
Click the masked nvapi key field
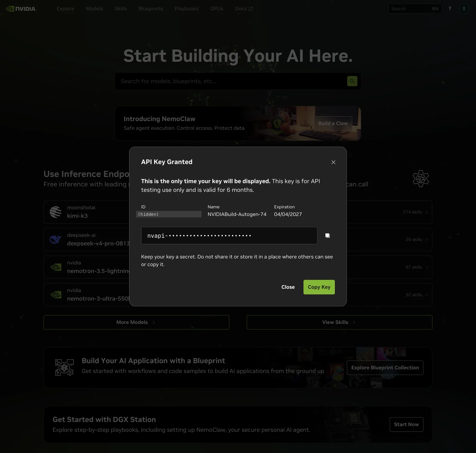point(229,236)
